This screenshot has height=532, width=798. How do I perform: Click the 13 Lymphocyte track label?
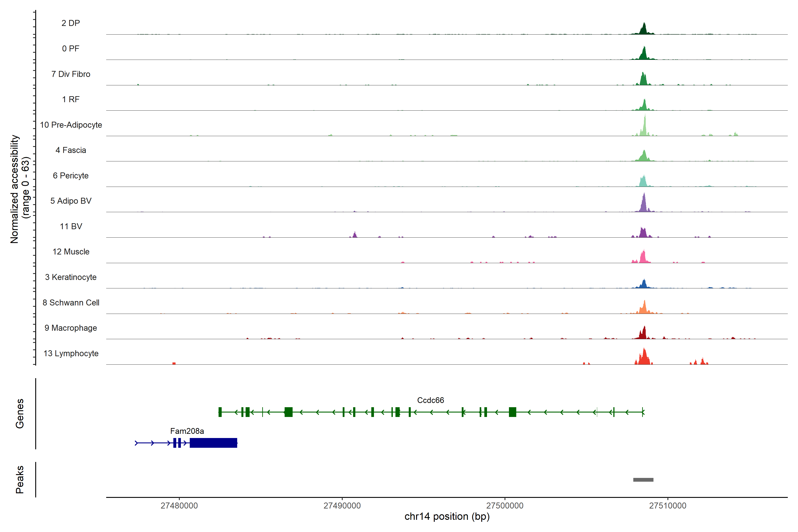[71, 353]
